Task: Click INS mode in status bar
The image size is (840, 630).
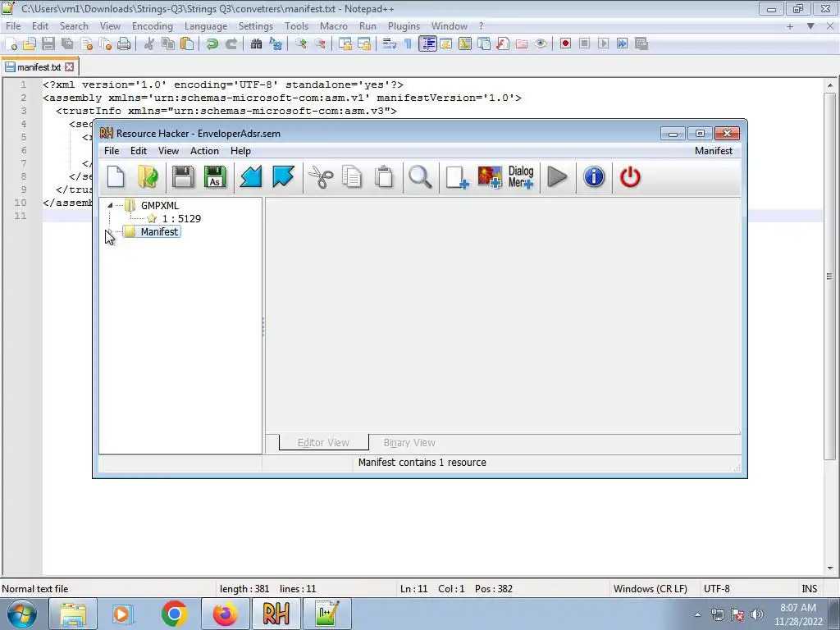Action: click(x=809, y=589)
